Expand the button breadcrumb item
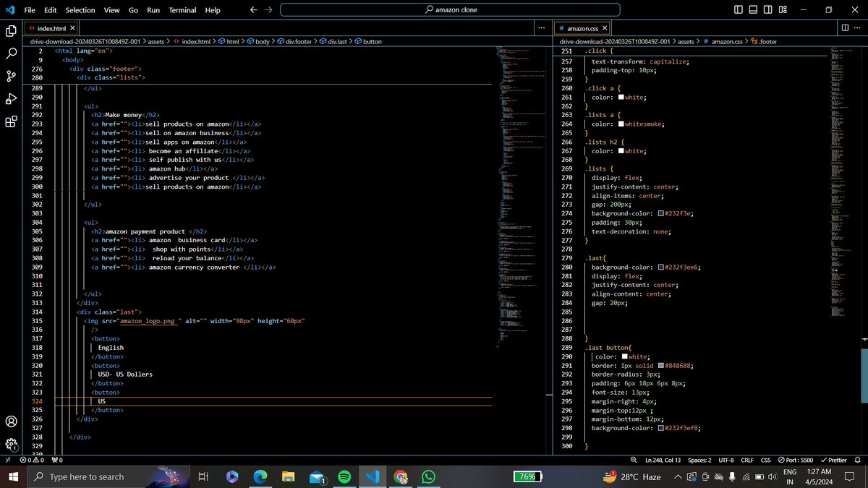This screenshot has height=488, width=868. coord(367,41)
